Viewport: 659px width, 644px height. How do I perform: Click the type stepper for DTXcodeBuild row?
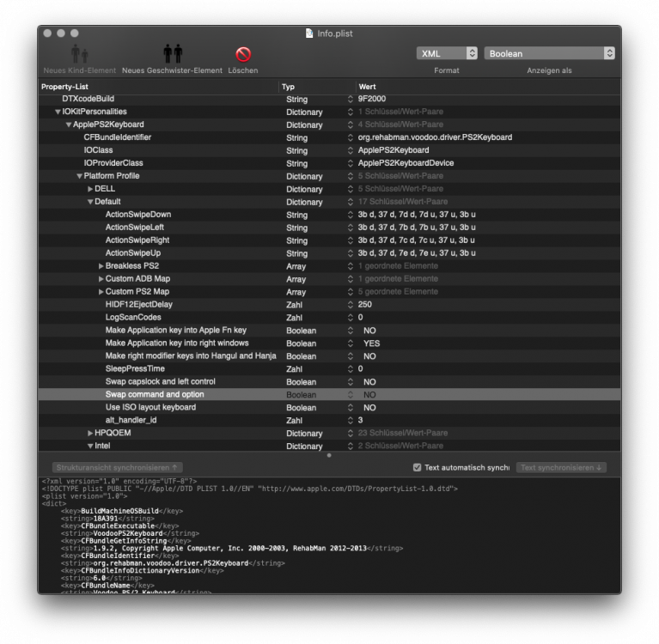click(x=350, y=99)
